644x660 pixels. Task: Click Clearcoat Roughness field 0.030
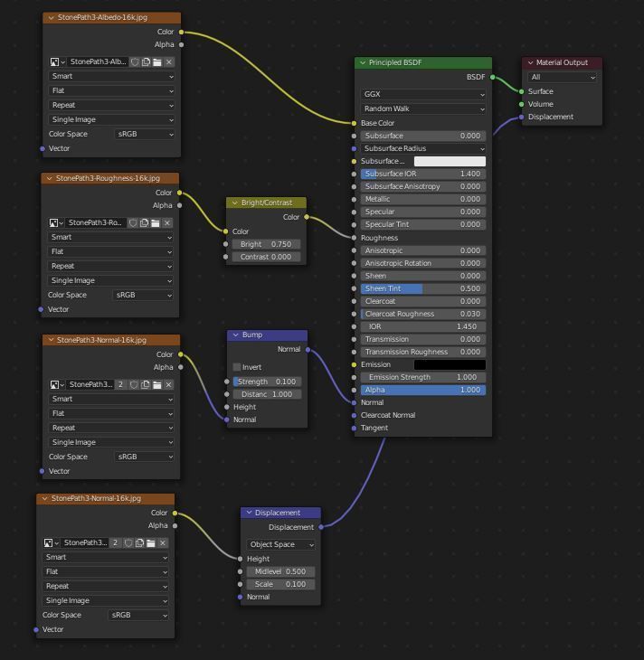click(423, 314)
